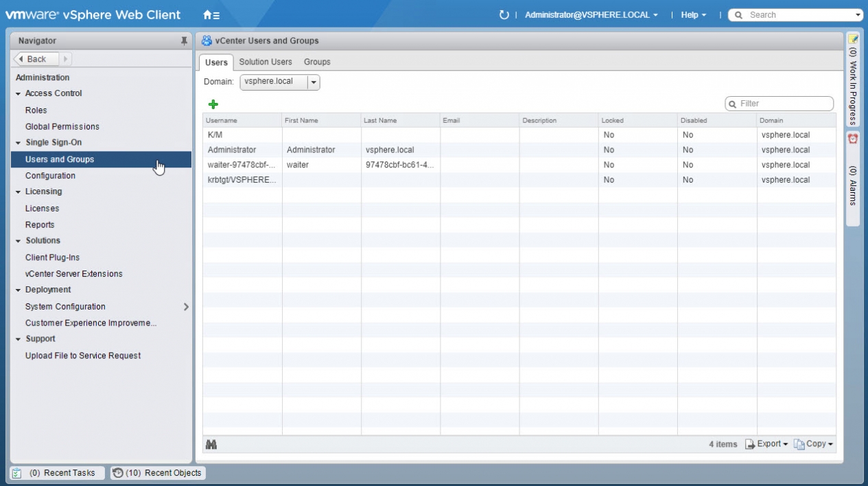Open the Work In Progress notes icon
This screenshot has height=486, width=868.
pyautogui.click(x=853, y=39)
